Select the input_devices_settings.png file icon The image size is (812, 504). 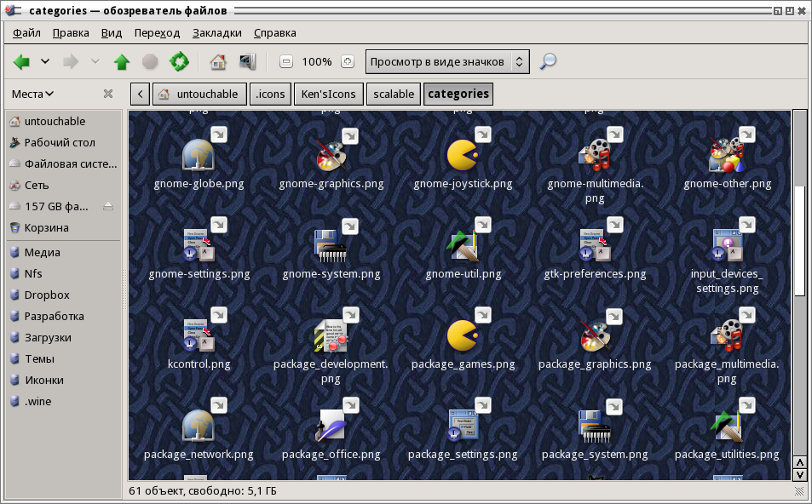coord(727,244)
